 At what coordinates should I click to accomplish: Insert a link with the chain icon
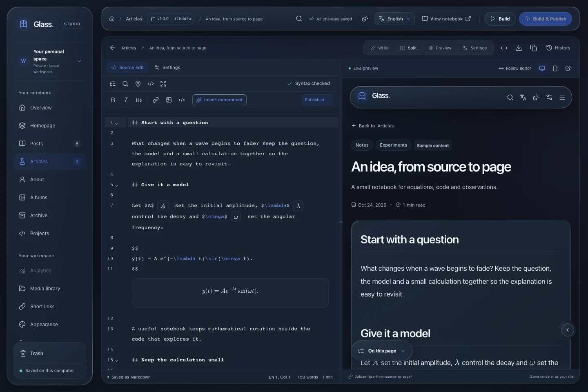coord(156,100)
